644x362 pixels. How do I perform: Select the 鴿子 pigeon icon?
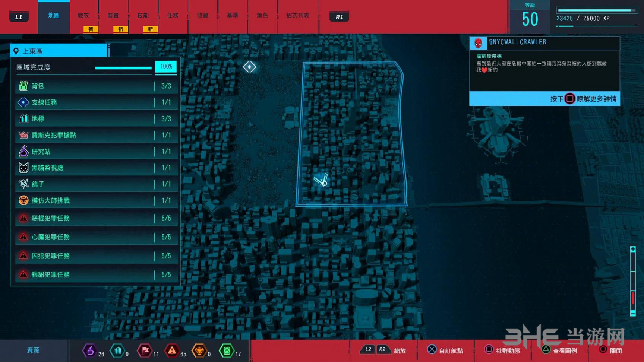pos(23,184)
